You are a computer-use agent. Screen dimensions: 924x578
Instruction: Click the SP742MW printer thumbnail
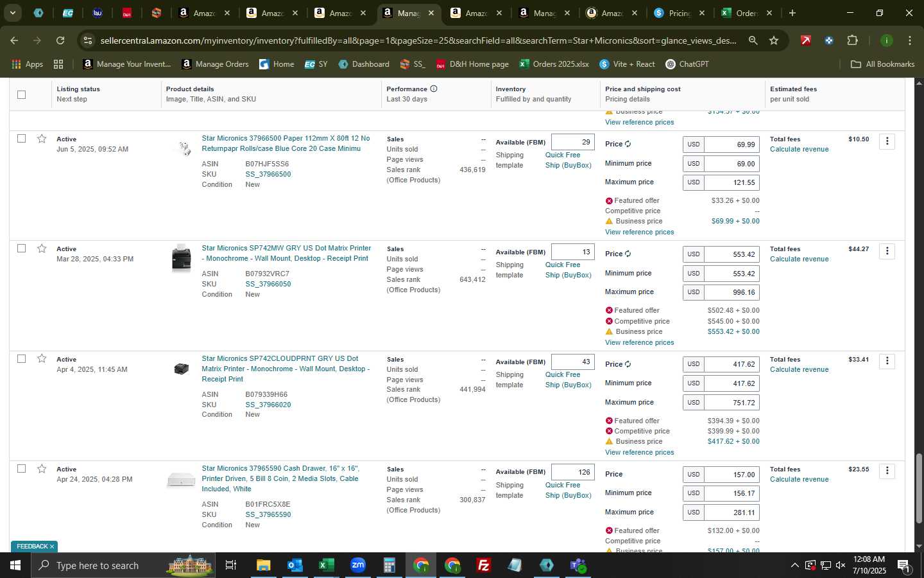[x=181, y=258]
